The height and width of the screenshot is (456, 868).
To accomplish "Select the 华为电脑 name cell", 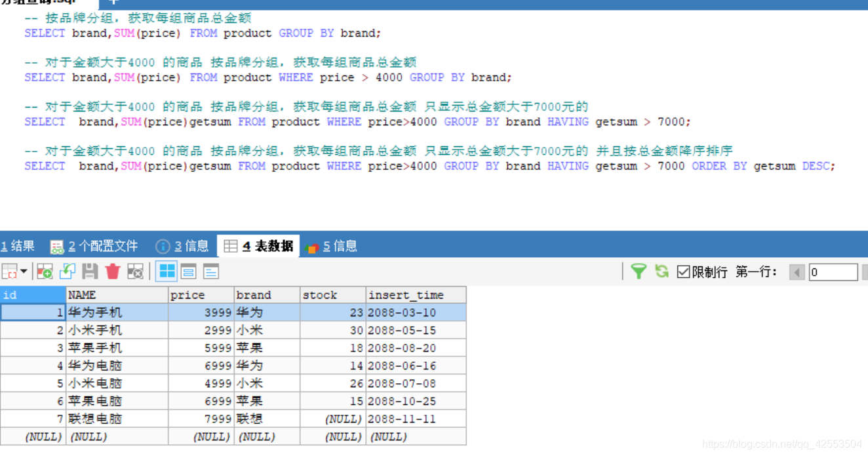I will [x=117, y=366].
